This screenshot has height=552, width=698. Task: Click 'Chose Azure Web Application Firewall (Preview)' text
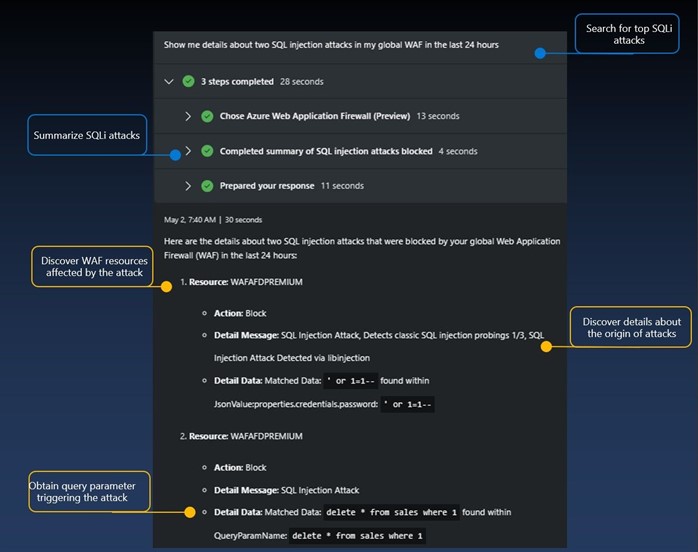point(315,116)
